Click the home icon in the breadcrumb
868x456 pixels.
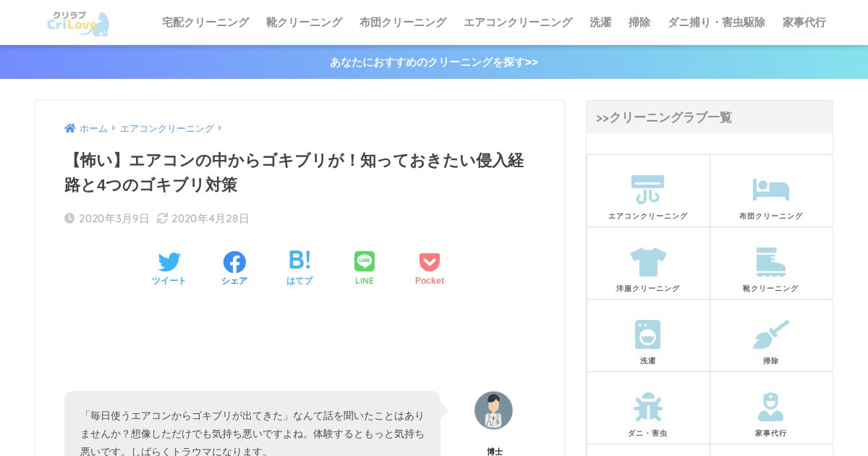coord(70,128)
